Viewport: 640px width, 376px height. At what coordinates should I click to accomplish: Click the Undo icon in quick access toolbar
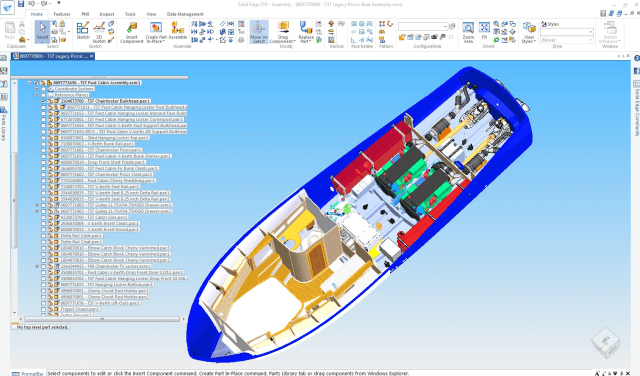point(32,4)
